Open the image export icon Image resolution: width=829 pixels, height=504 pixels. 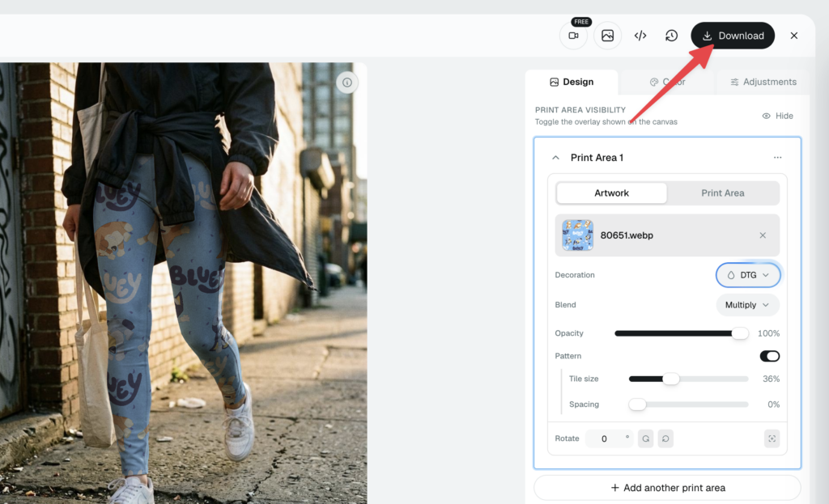(607, 36)
